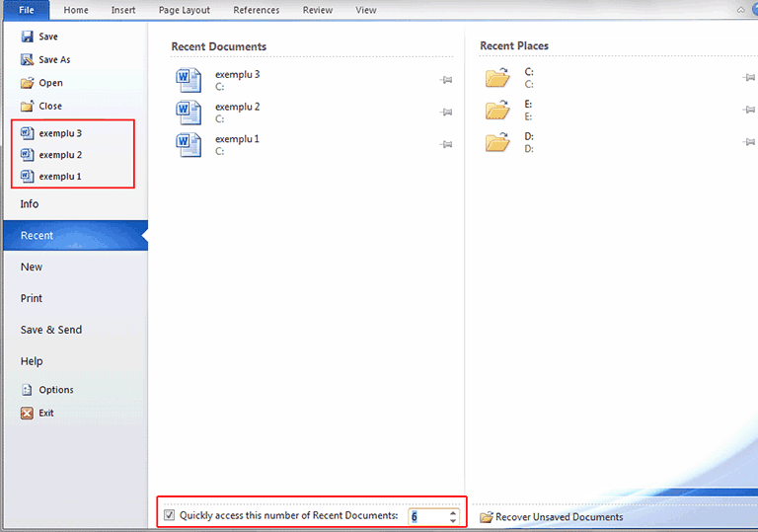Pin the E: folder in Recent Places
The width and height of the screenshot is (758, 532).
click(748, 110)
